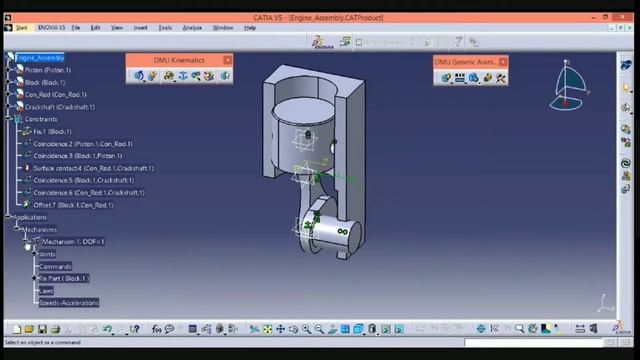Click top icon on the right vertical toolbar
Image resolution: width=640 pixels, height=360 pixels.
(x=626, y=64)
